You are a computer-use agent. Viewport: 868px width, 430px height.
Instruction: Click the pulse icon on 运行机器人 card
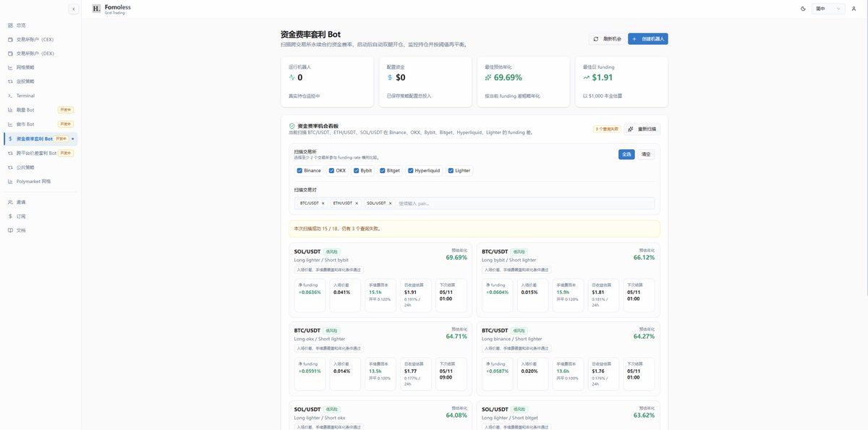click(x=292, y=77)
